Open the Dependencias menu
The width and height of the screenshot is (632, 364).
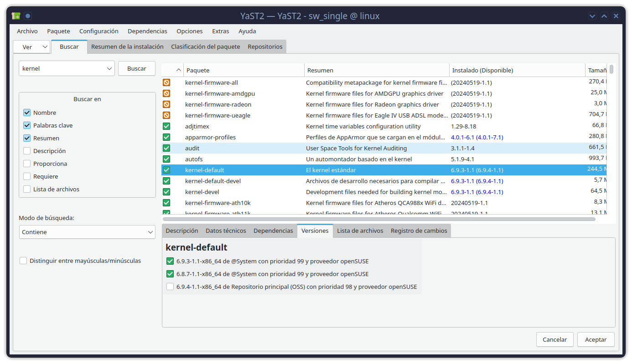(147, 31)
